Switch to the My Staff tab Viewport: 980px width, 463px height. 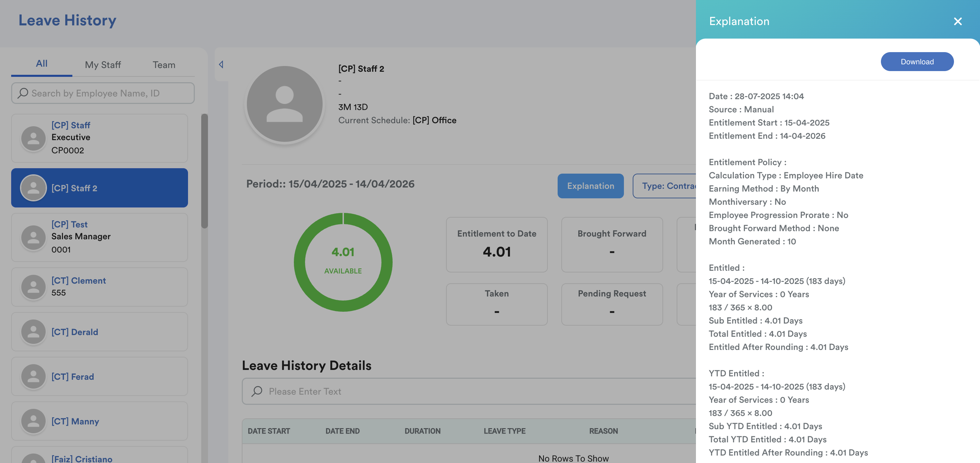[x=103, y=65]
